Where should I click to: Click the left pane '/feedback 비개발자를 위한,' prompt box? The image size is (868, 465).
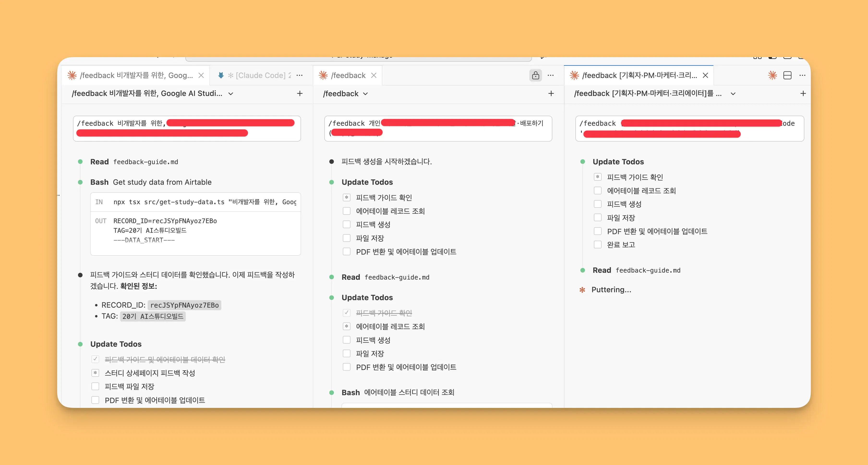[187, 129]
